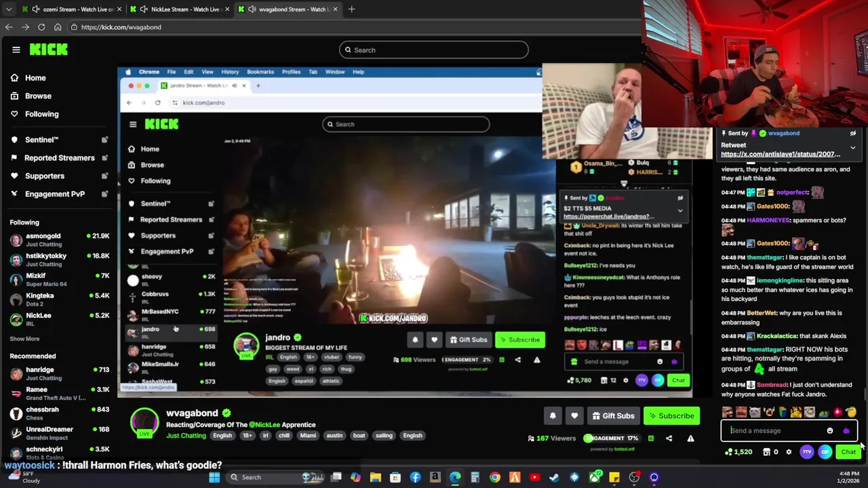This screenshot has height=488, width=868.
Task: Open OBS Studio from taskbar
Action: point(634,478)
